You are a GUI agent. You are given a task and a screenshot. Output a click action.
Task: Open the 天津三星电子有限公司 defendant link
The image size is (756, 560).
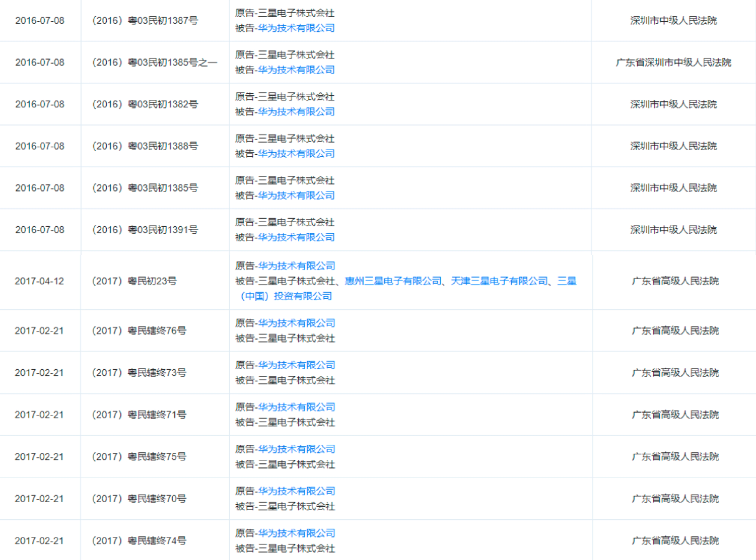(499, 281)
